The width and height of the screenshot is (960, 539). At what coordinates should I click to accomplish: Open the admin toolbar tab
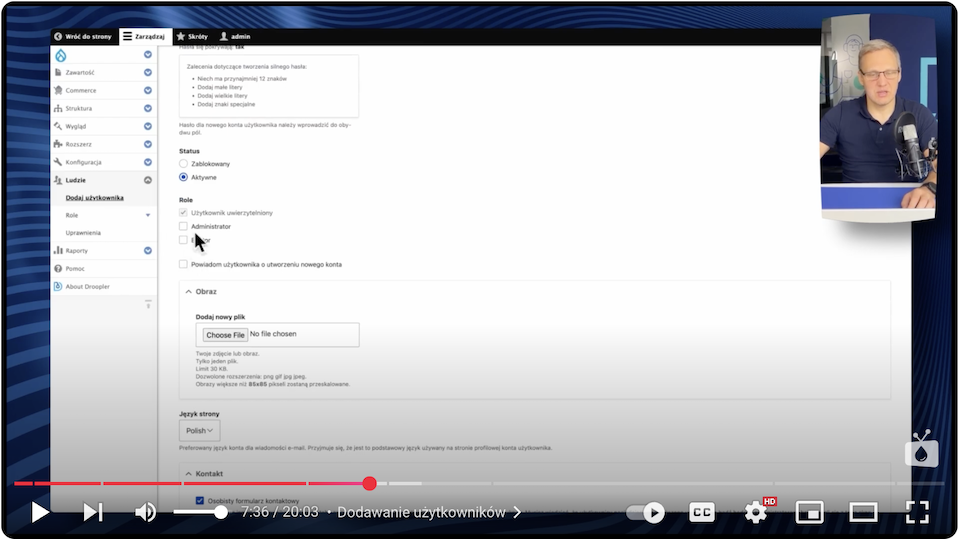[235, 36]
